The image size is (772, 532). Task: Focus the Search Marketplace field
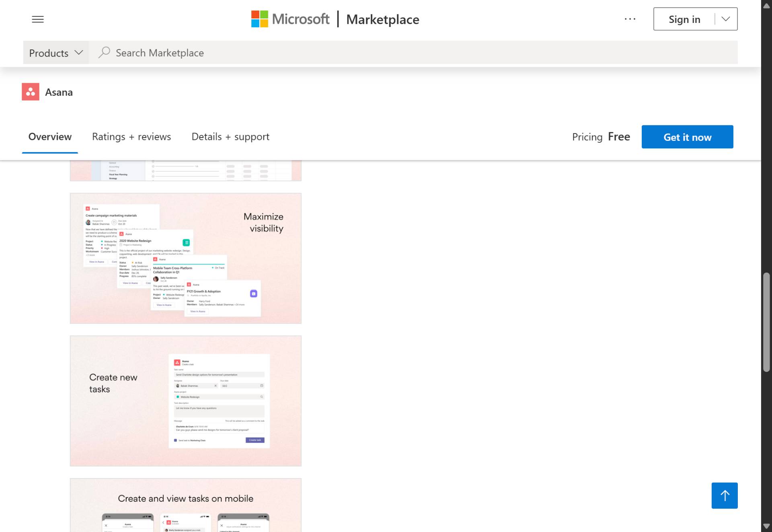coord(413,53)
